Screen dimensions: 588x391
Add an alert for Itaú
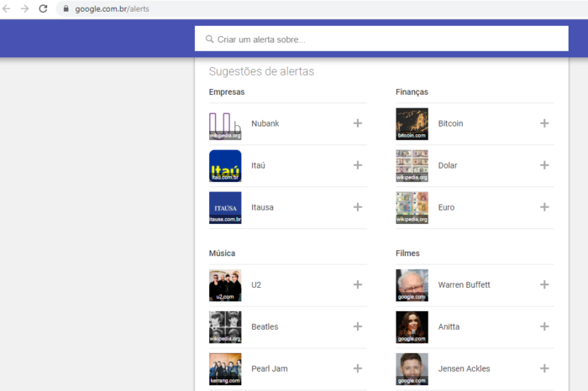(x=357, y=165)
